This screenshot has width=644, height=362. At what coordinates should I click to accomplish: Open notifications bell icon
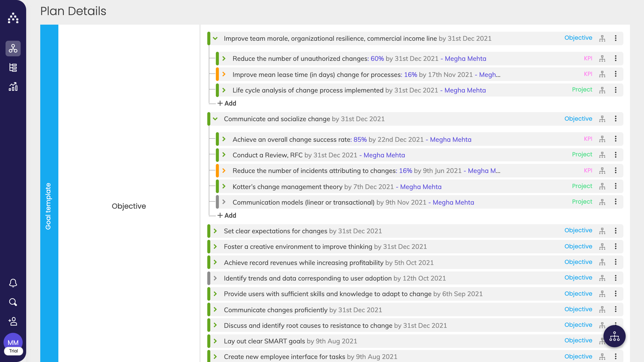click(x=13, y=283)
